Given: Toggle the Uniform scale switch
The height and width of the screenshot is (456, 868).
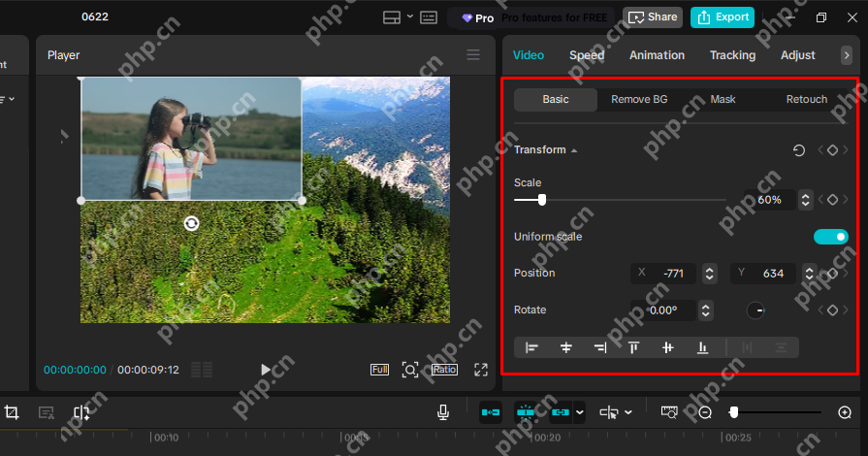Looking at the screenshot, I should coord(830,237).
